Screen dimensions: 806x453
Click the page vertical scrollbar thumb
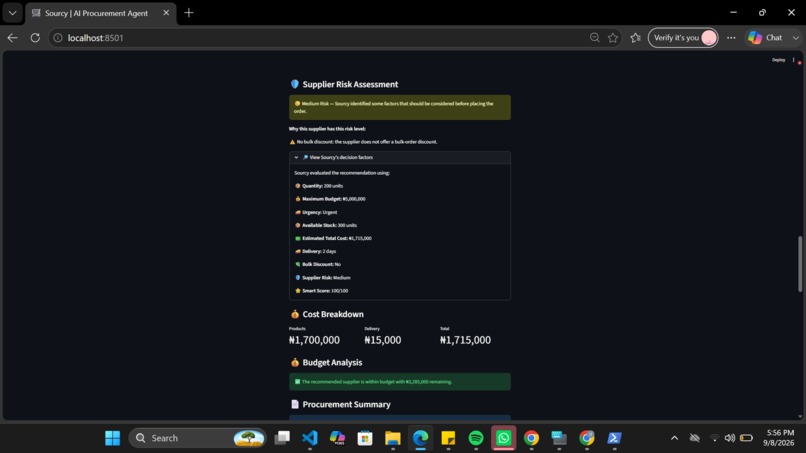click(x=799, y=264)
